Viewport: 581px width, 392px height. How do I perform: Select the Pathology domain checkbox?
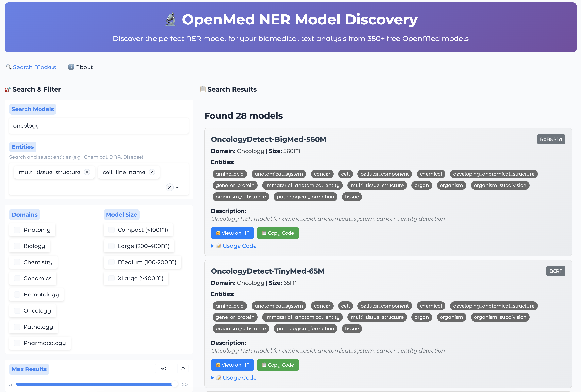click(17, 327)
